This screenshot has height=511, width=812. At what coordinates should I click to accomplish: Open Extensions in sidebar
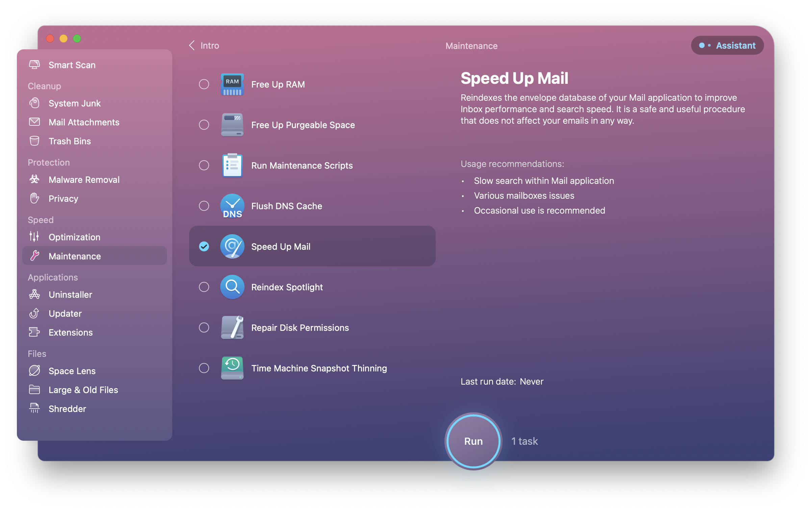[71, 333]
